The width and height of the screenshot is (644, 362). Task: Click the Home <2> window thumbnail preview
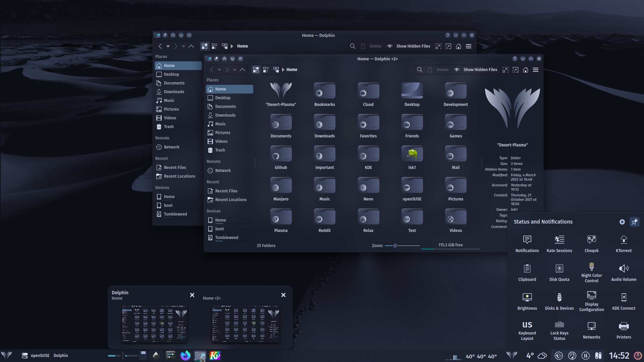pyautogui.click(x=246, y=324)
